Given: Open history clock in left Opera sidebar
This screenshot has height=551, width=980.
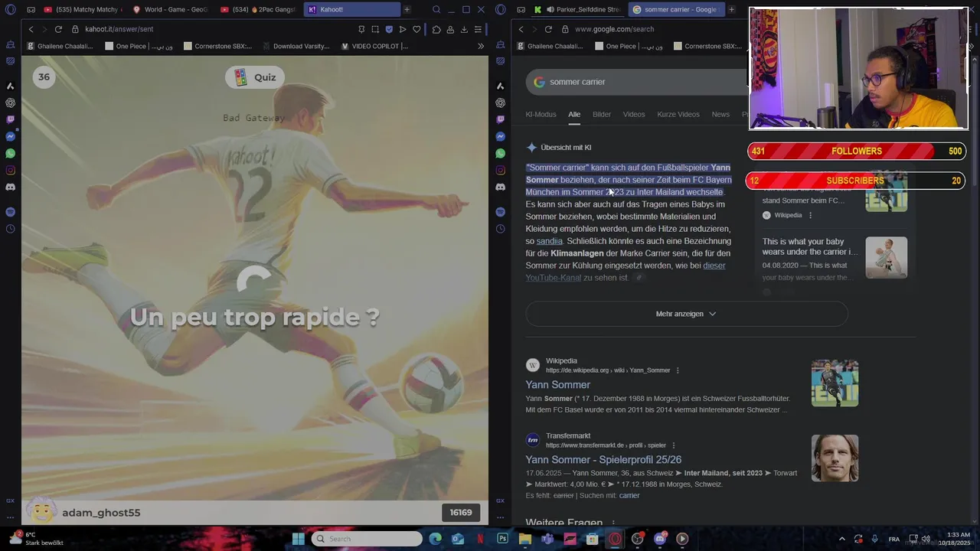Looking at the screenshot, I should click(10, 229).
